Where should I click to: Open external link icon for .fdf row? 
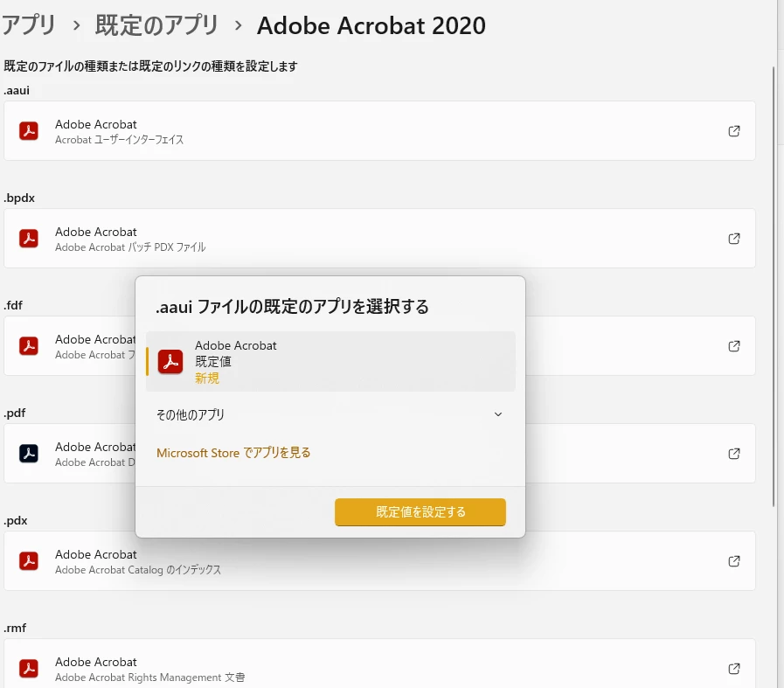[733, 346]
